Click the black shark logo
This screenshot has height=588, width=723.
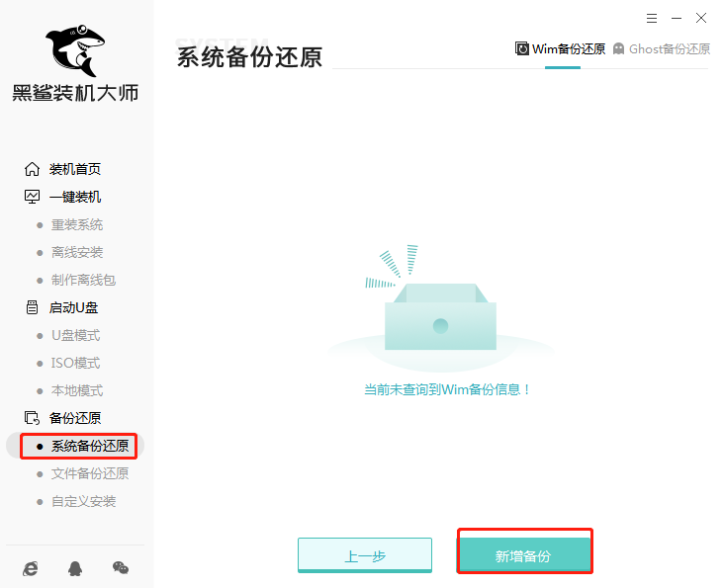(x=75, y=50)
